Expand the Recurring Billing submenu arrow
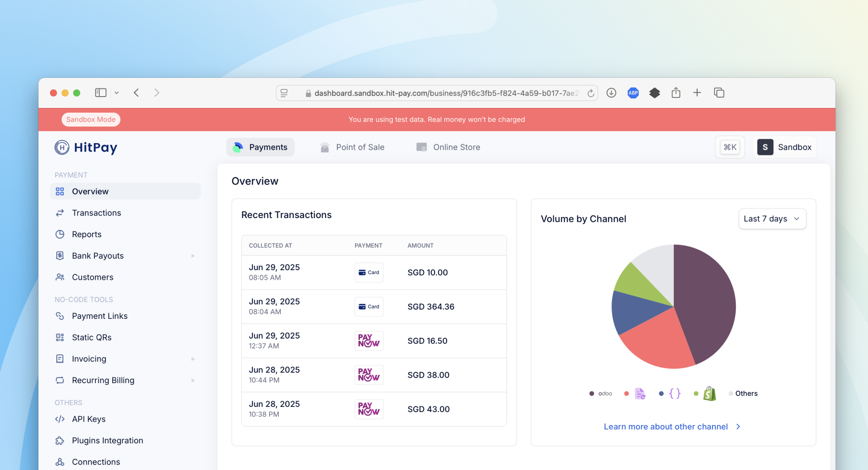This screenshot has width=868, height=470. pos(193,380)
